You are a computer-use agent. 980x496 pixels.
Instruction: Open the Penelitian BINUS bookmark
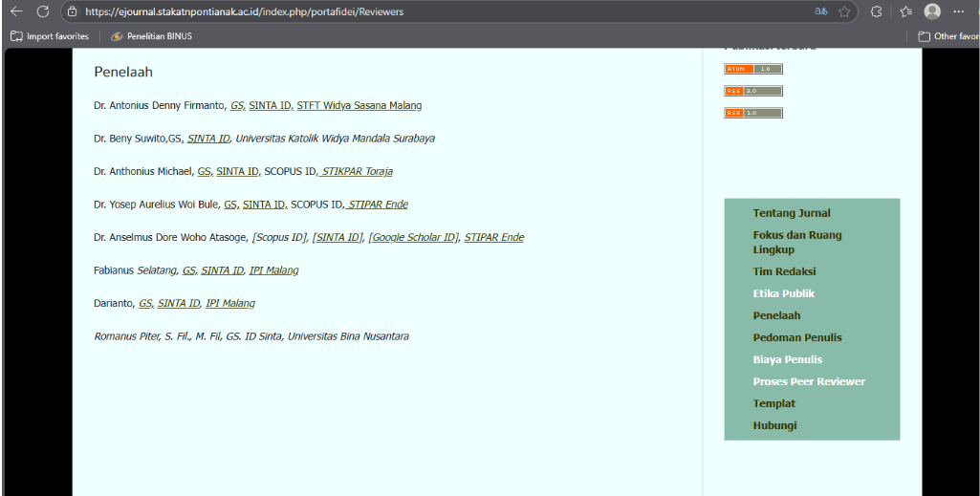[151, 36]
